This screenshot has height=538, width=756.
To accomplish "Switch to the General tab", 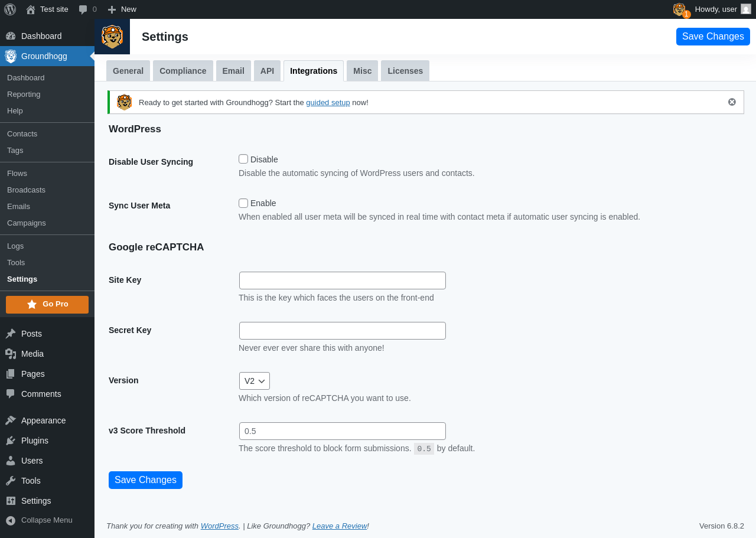I will click(x=128, y=71).
